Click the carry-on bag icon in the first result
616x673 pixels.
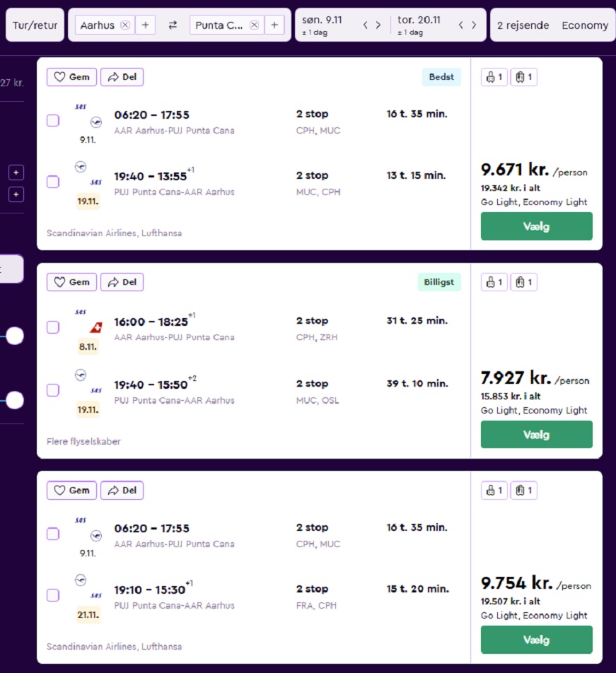click(494, 77)
